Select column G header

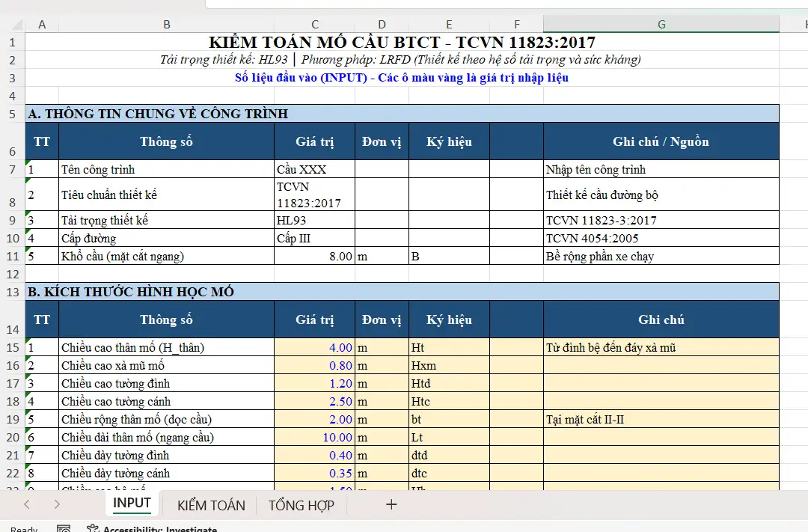coord(661,25)
